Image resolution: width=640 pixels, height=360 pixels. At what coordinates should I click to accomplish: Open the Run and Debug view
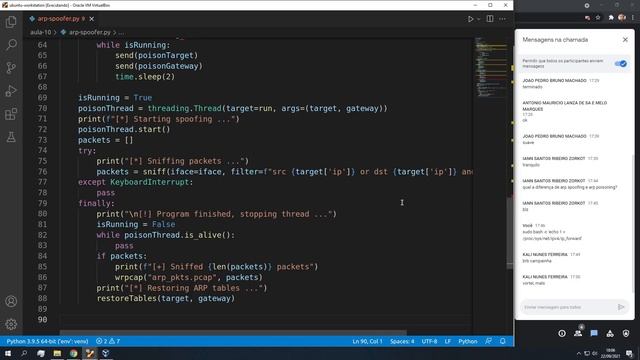pyautogui.click(x=11, y=91)
